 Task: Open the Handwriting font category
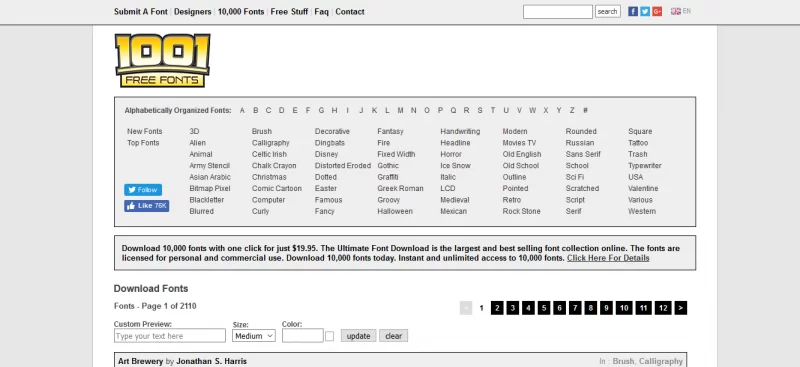[460, 131]
